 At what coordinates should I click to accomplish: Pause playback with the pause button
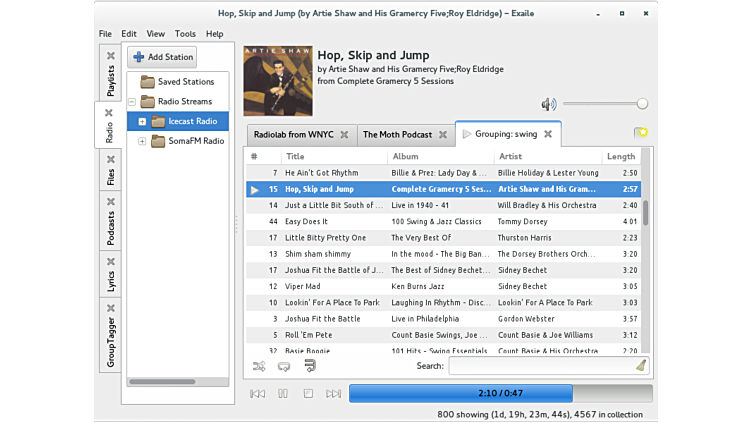coord(283,394)
